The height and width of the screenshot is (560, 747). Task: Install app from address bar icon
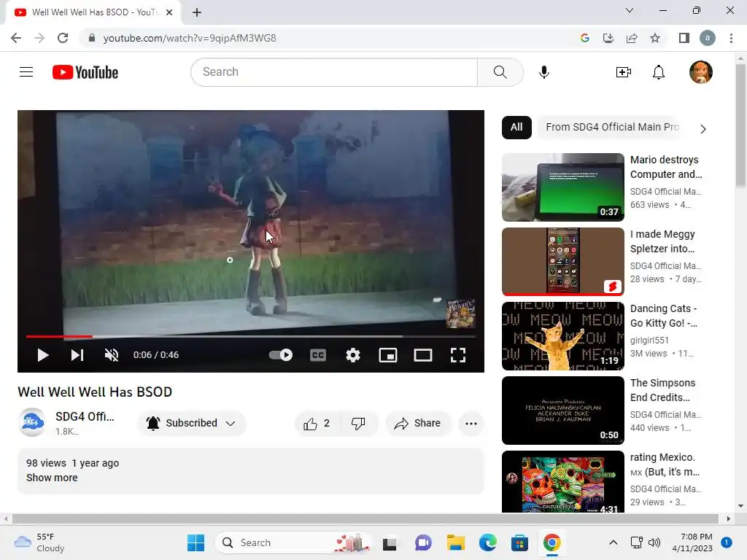(x=608, y=38)
